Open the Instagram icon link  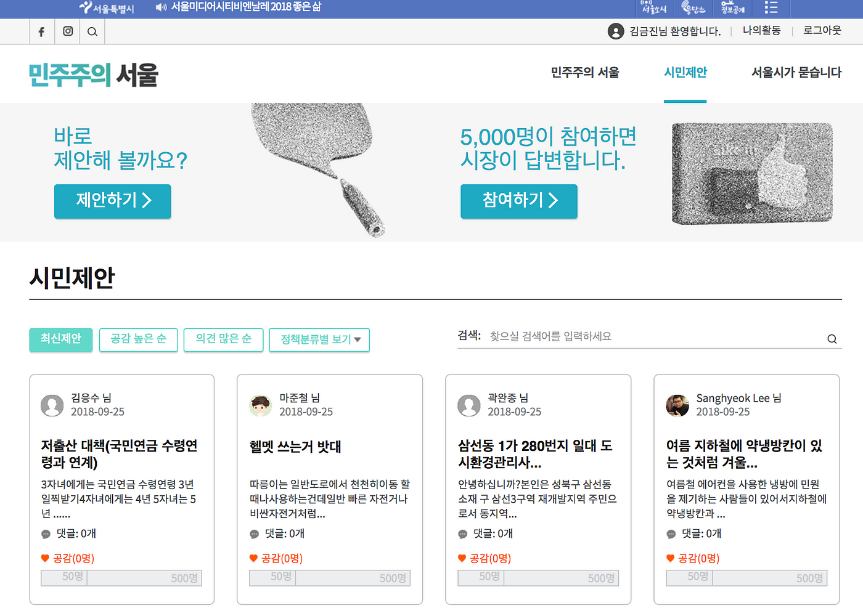[x=68, y=31]
